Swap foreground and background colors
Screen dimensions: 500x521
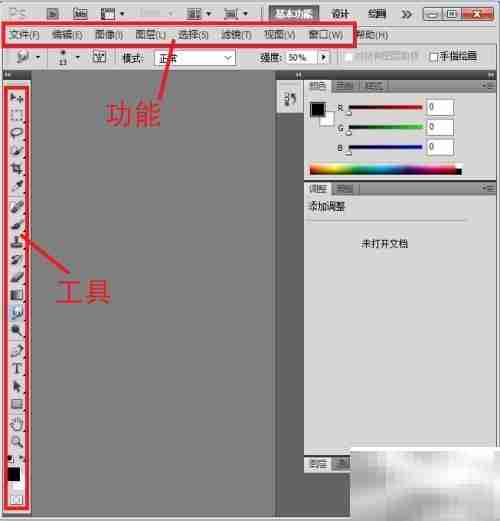tap(22, 459)
